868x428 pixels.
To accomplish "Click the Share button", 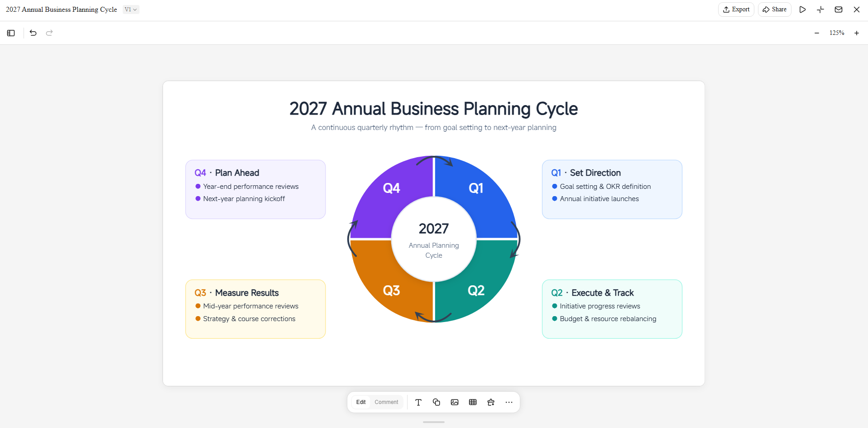I will pos(775,10).
